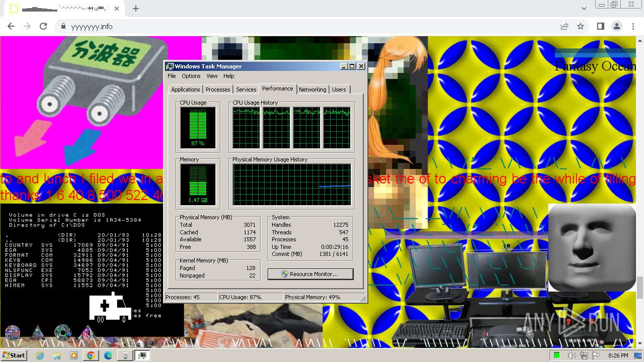Click the volume speaker tray icon
Image resolution: width=644 pixels, height=362 pixels.
[x=572, y=355]
